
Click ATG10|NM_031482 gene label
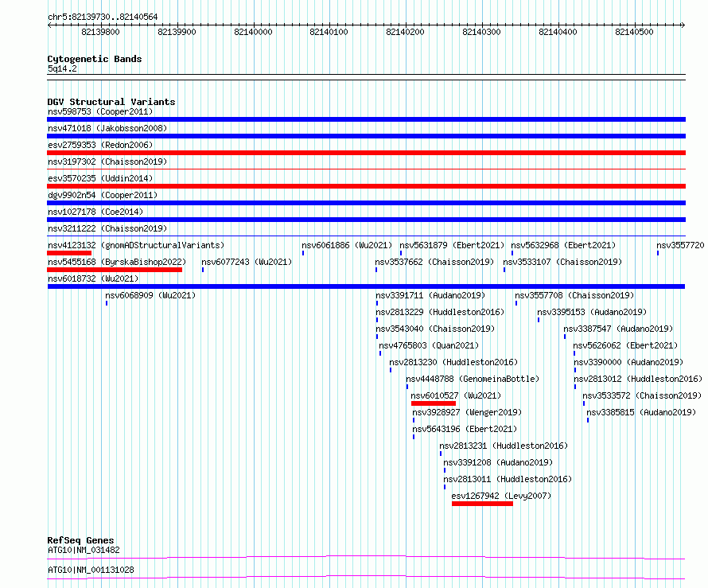(x=84, y=550)
